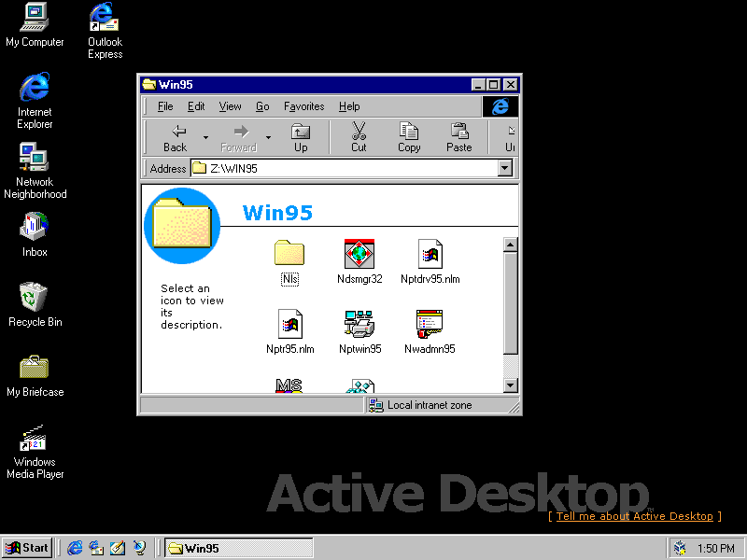Select the Nptwin95 printer program icon

[x=359, y=331]
